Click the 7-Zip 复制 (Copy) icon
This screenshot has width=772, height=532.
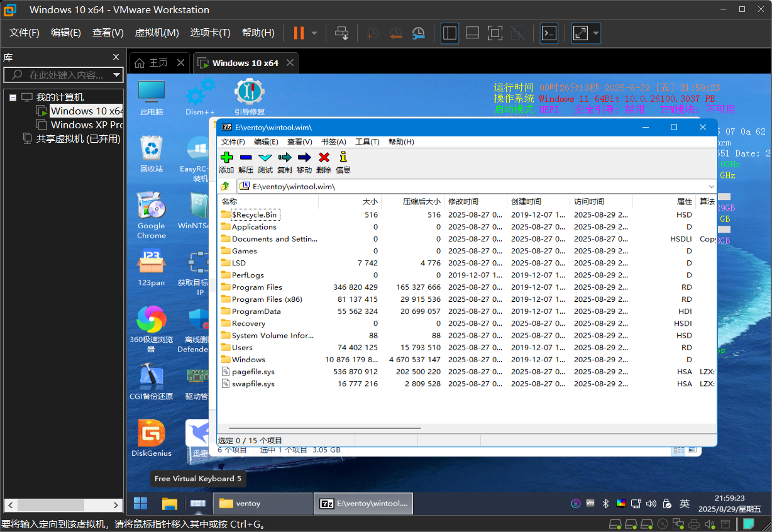[285, 157]
